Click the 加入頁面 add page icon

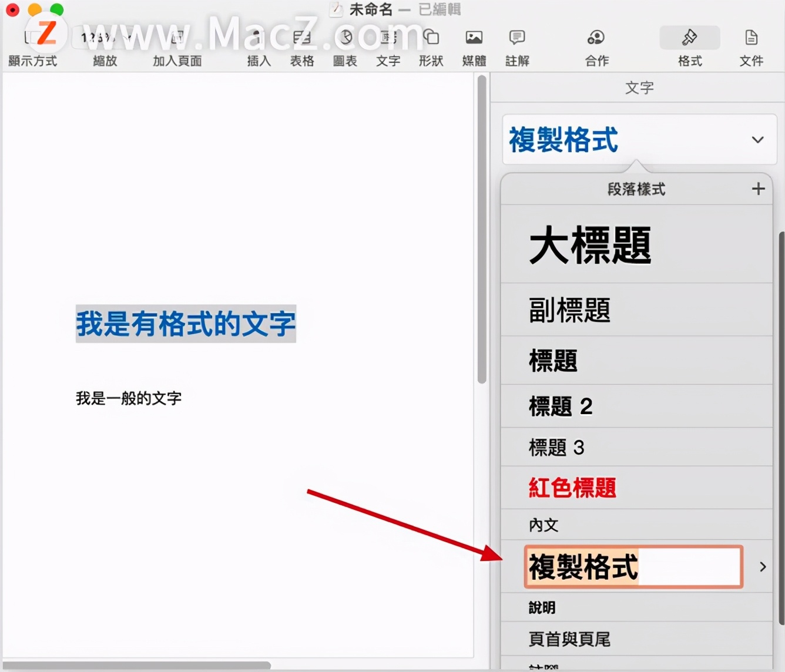(177, 38)
